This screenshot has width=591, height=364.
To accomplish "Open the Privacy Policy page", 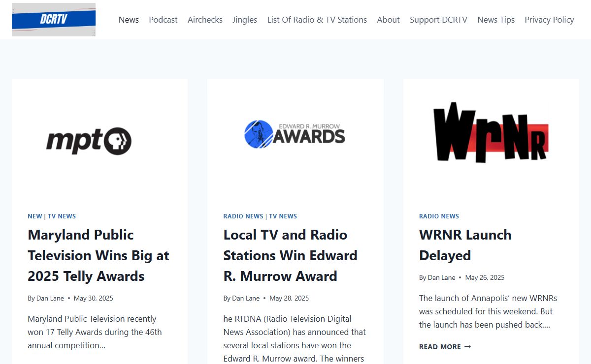I will click(x=549, y=20).
